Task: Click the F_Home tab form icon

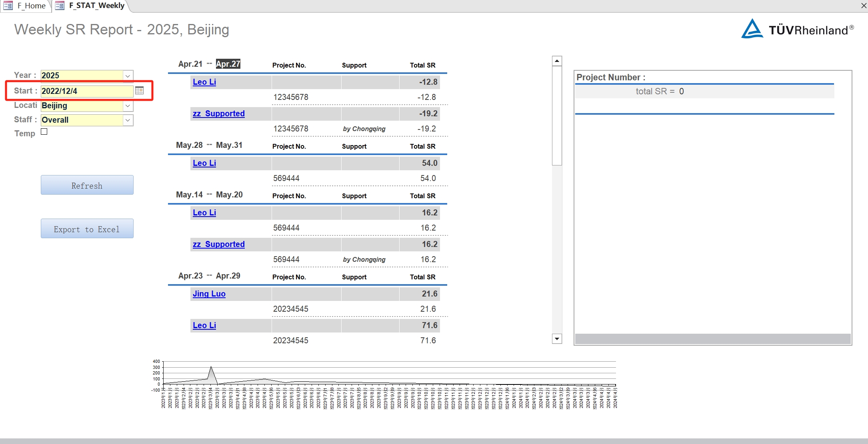Action: click(8, 6)
